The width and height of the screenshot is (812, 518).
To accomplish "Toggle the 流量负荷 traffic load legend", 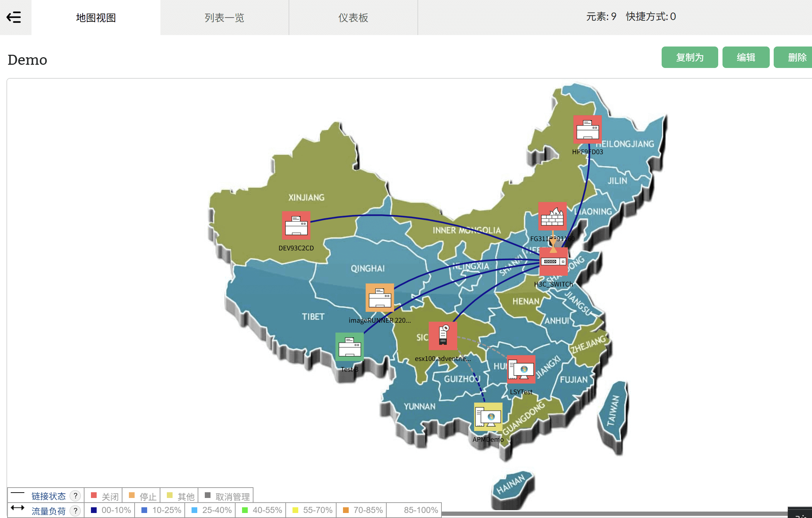I will click(x=49, y=510).
